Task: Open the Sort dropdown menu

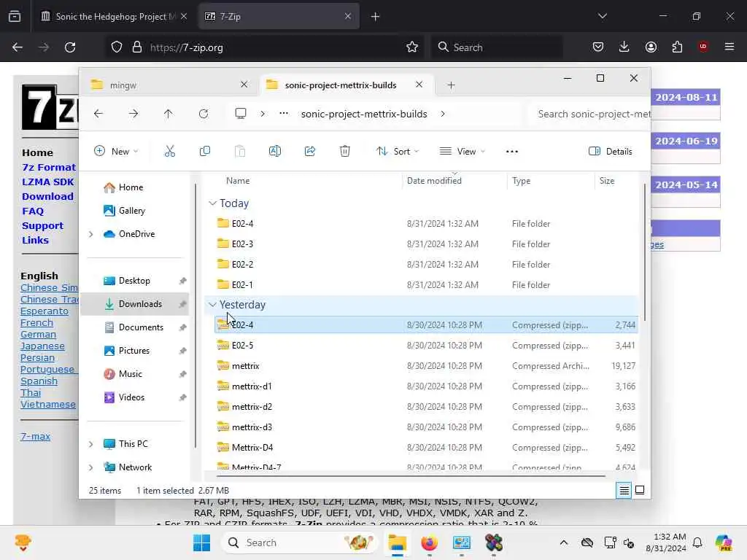Action: (x=398, y=152)
